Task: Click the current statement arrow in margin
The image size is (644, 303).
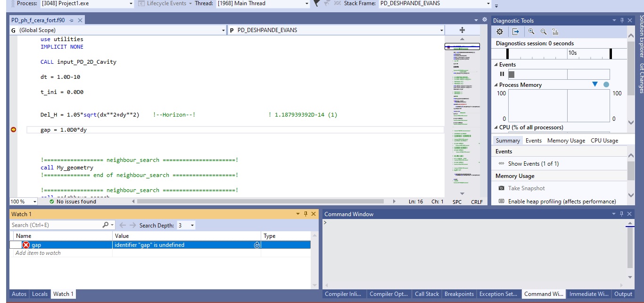Action: tap(13, 130)
